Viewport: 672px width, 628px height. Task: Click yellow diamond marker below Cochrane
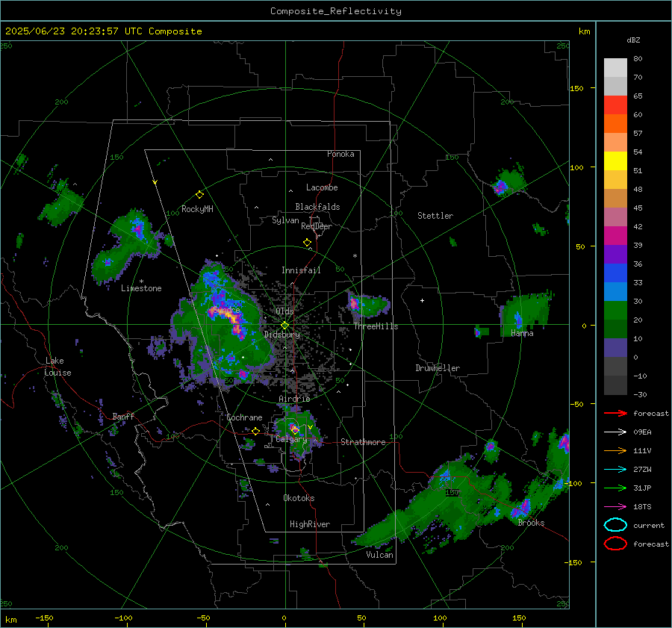tap(255, 431)
